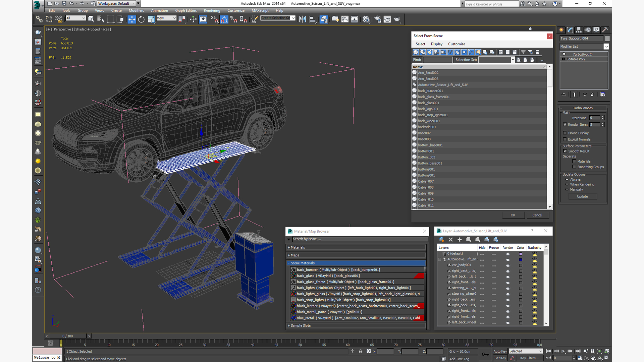Click the Auto Key button
This screenshot has width=644, height=362.
500,351
